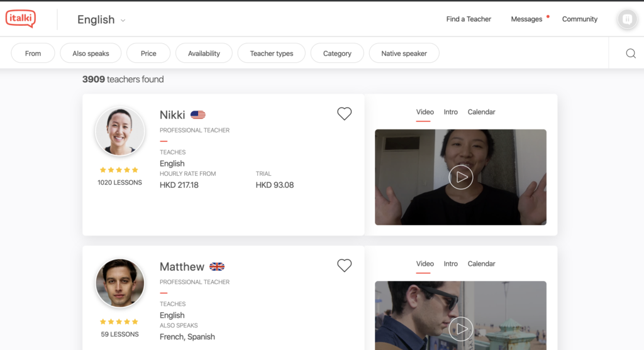This screenshot has width=644, height=350.
Task: Click Matthew's UK flag icon
Action: point(217,266)
